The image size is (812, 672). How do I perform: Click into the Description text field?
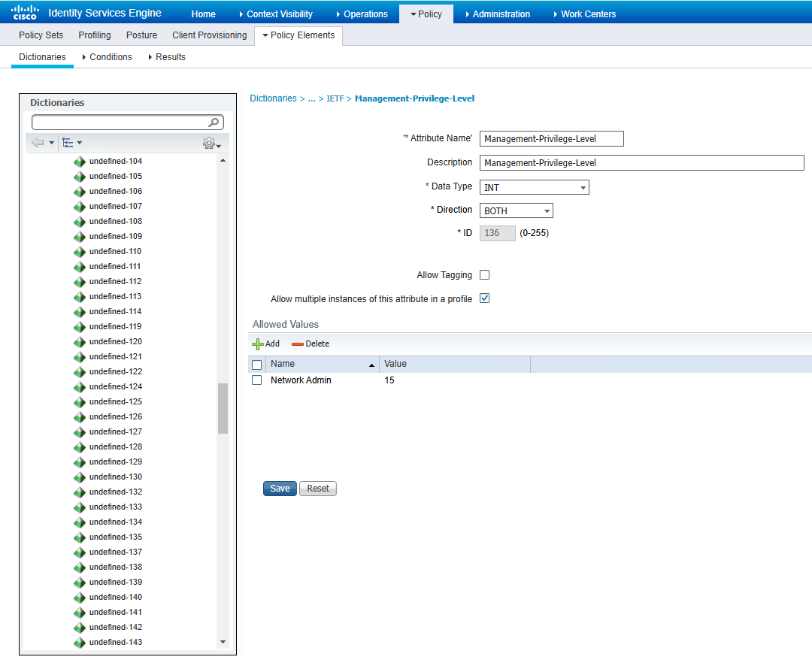click(x=641, y=162)
